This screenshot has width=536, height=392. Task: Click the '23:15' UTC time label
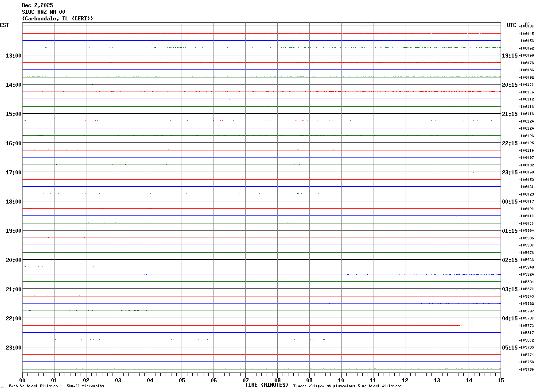pyautogui.click(x=509, y=172)
